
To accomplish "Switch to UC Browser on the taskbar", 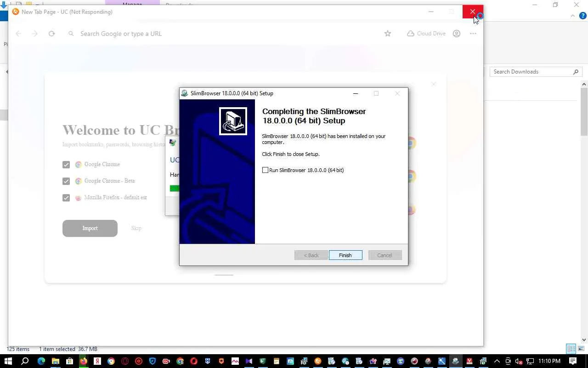I will (318, 361).
